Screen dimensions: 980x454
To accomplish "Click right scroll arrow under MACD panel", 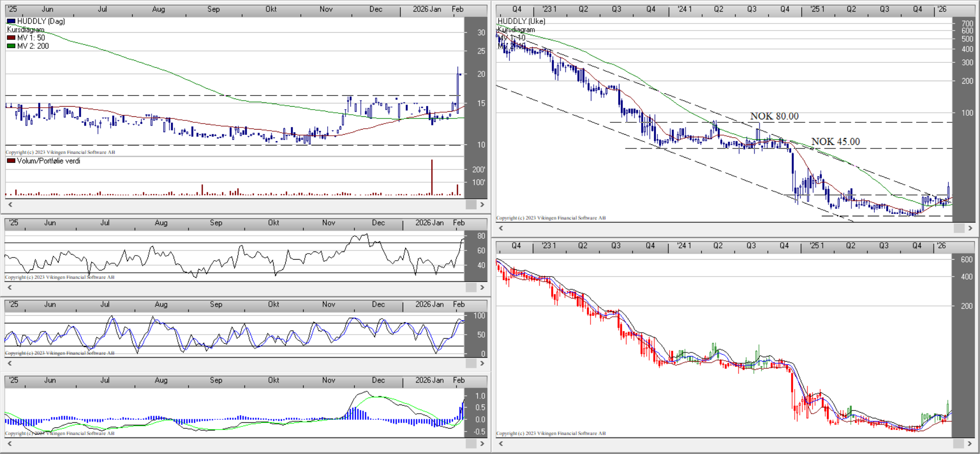I will [x=482, y=443].
